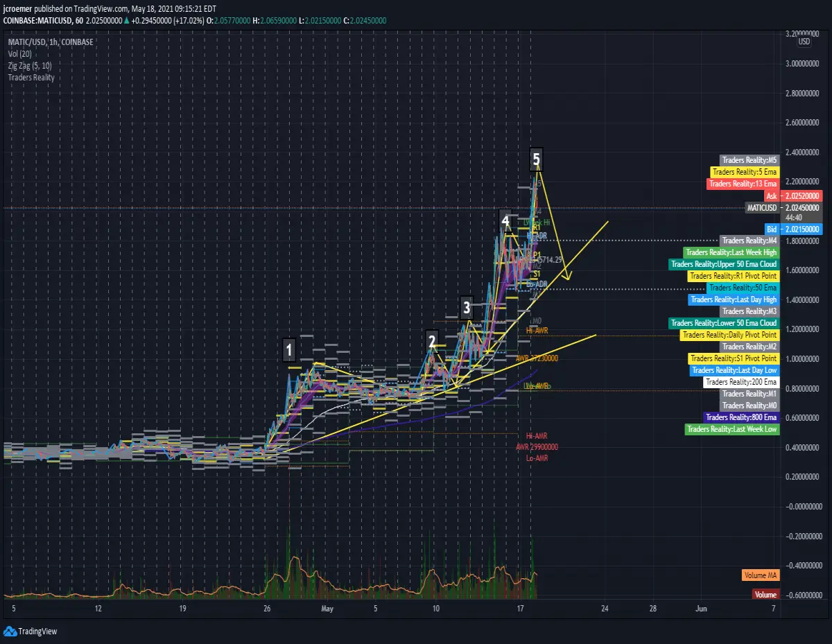Image resolution: width=832 pixels, height=644 pixels.
Task: Select the Traders Reality:Lower 50 Ema Cloud label
Action: coord(725,323)
